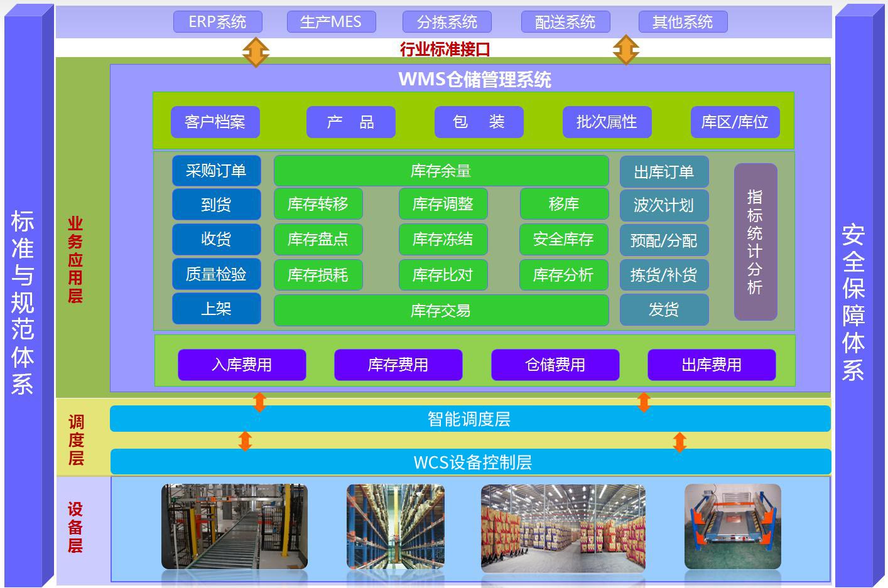888x588 pixels.
Task: Choose the 库存盘点 block
Action: point(318,239)
